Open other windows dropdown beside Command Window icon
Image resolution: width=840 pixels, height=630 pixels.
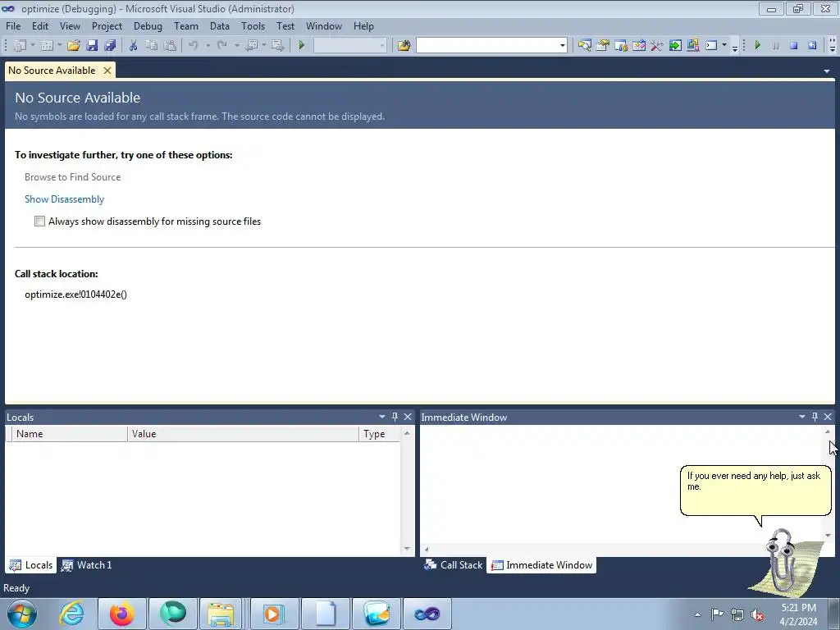tap(724, 46)
